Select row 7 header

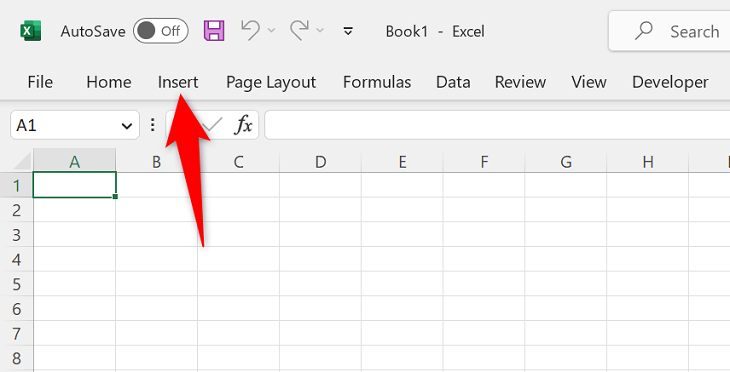click(x=17, y=333)
